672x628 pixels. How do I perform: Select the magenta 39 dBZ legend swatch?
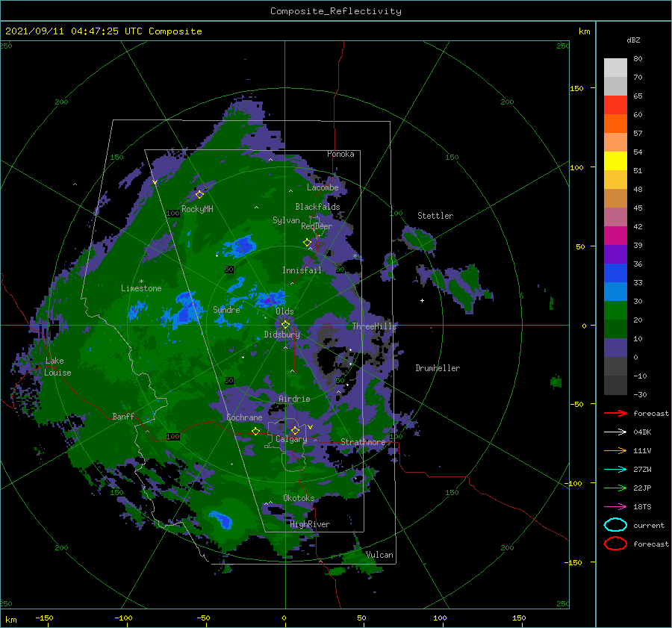point(615,236)
